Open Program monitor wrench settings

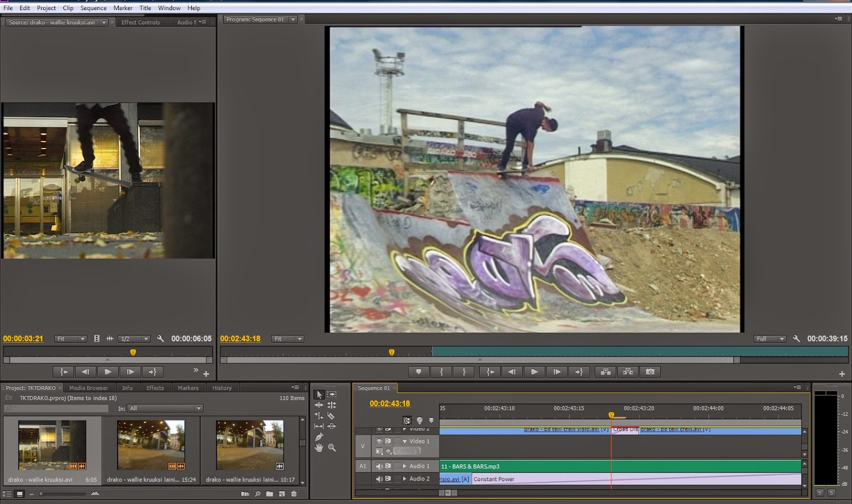click(796, 338)
